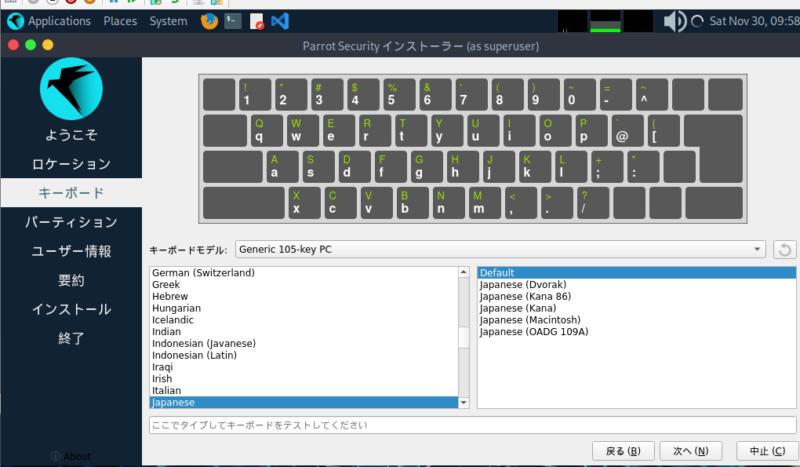This screenshot has width=800, height=467.
Task: Select Italian in the language list
Action: coord(166,390)
